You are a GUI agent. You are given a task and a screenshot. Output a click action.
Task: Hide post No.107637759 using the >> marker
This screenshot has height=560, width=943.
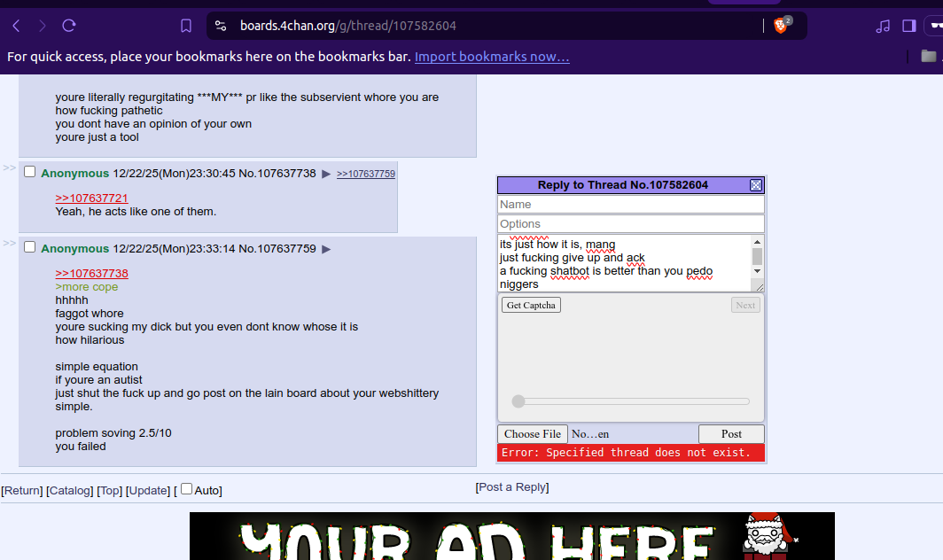(x=9, y=243)
